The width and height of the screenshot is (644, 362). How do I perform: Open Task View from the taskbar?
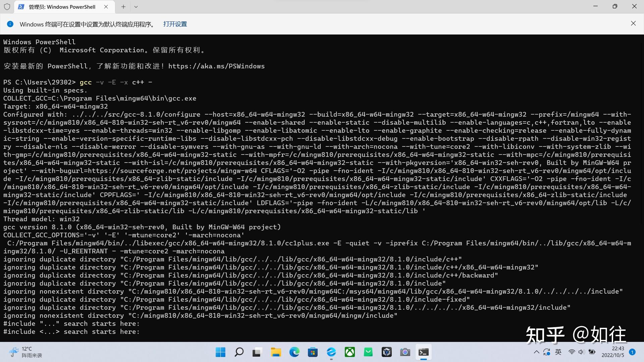click(257, 352)
